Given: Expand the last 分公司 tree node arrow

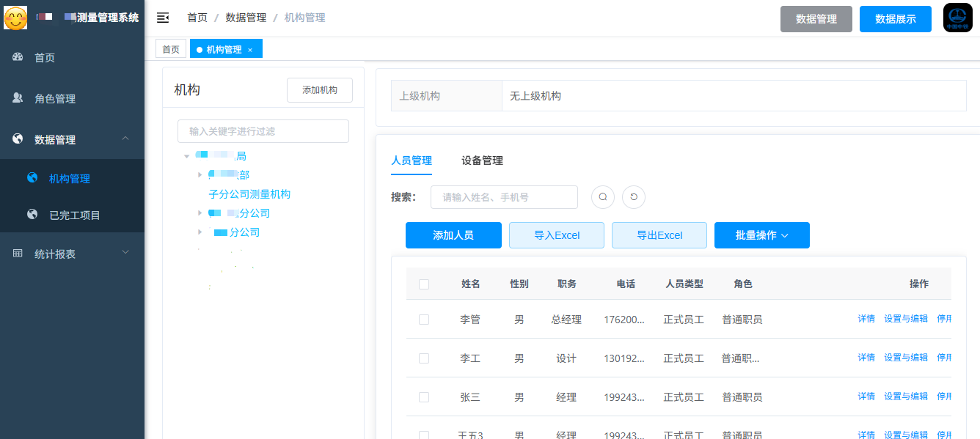Looking at the screenshot, I should pyautogui.click(x=200, y=232).
